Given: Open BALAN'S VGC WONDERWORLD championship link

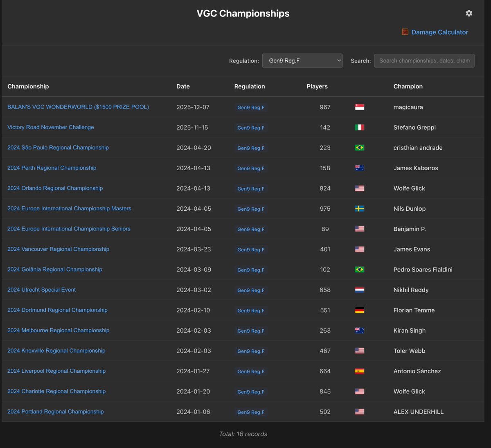Looking at the screenshot, I should point(78,107).
